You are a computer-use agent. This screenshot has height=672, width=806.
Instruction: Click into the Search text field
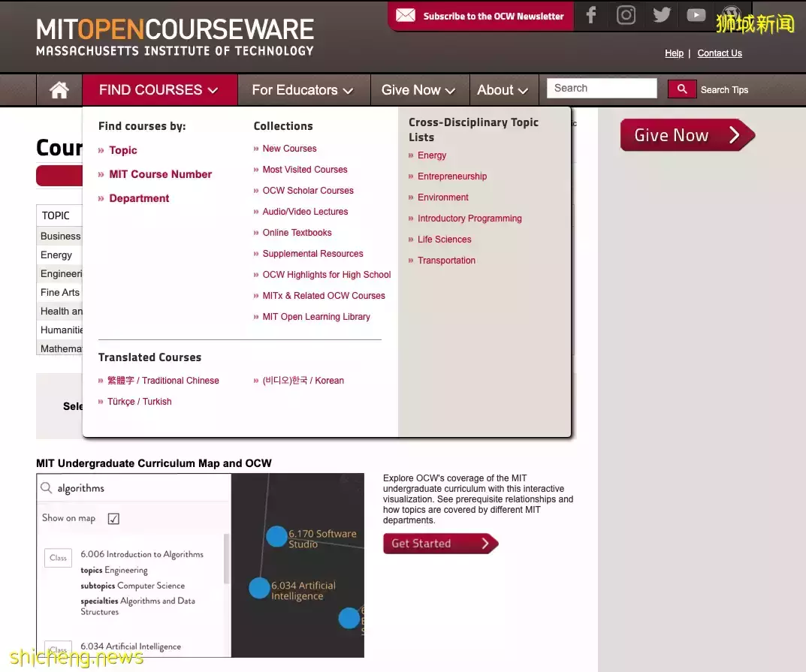tap(602, 89)
